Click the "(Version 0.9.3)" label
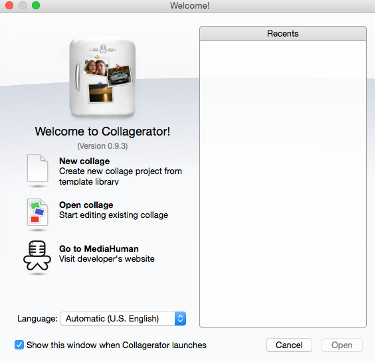 [x=103, y=146]
